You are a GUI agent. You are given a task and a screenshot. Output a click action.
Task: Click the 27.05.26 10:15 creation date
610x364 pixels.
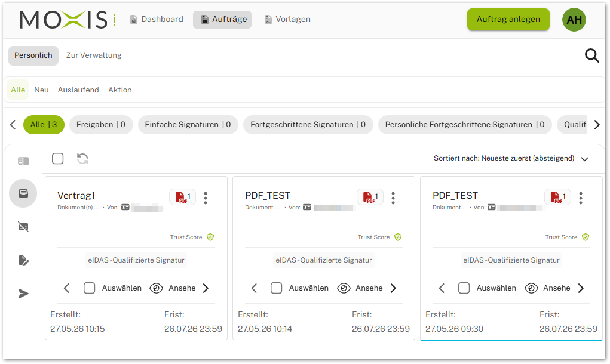(x=78, y=329)
